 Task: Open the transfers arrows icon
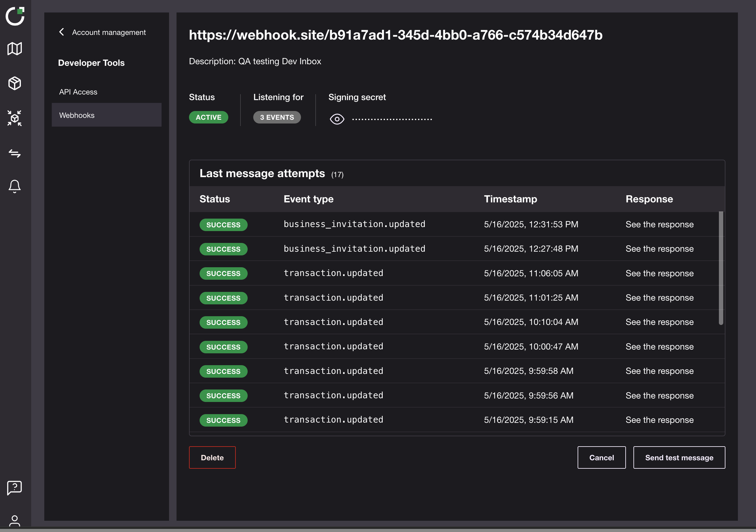(x=14, y=153)
